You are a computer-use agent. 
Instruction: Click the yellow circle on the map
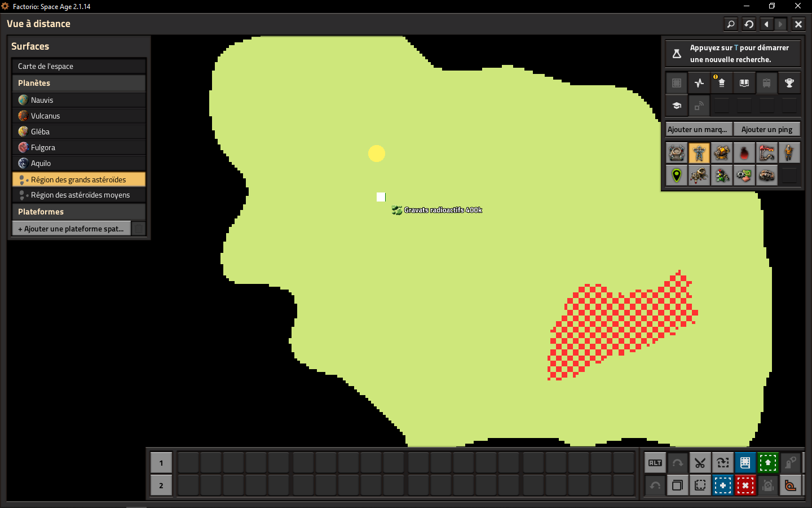coord(377,154)
